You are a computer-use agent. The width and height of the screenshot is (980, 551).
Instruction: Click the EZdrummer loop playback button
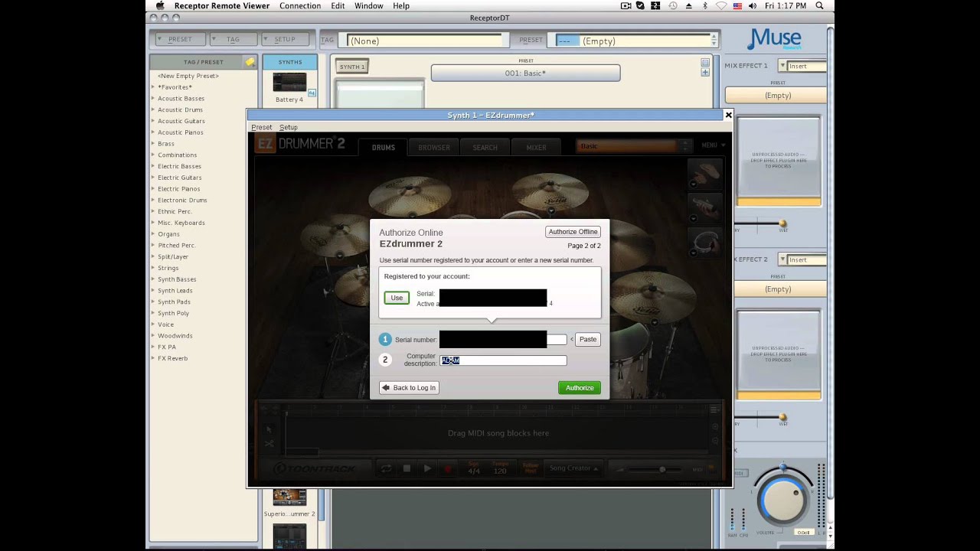[386, 468]
